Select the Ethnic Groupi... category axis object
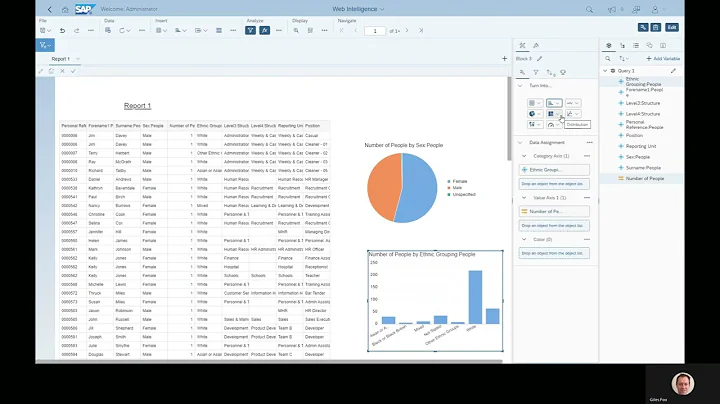The image size is (720, 404). tap(554, 170)
